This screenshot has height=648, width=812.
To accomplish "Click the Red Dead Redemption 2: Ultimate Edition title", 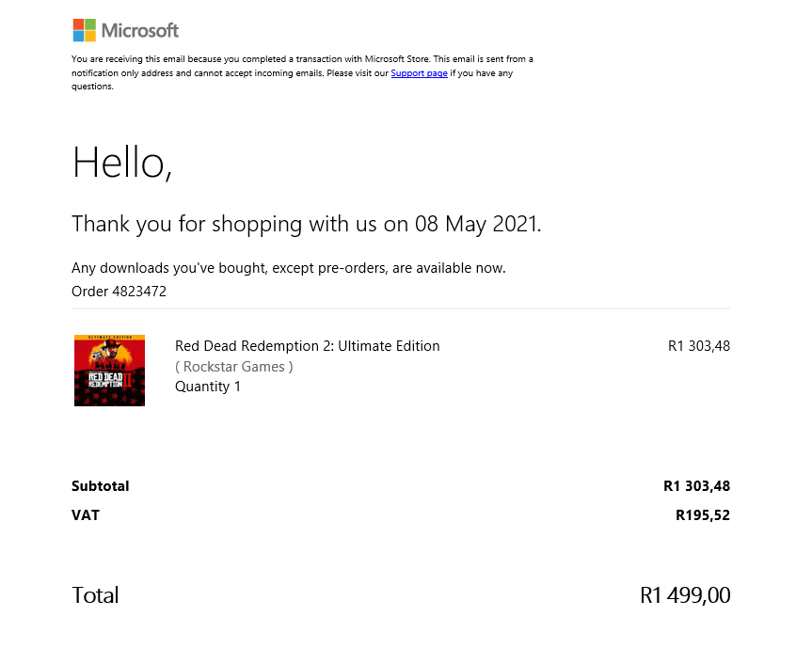I will [307, 346].
